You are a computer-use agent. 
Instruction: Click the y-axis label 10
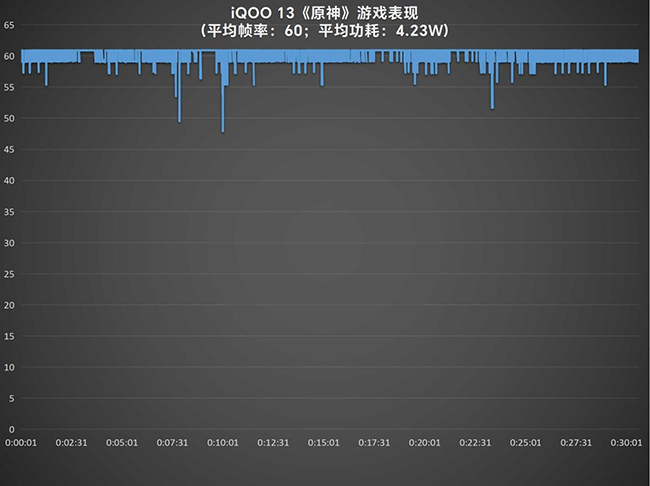(9, 367)
